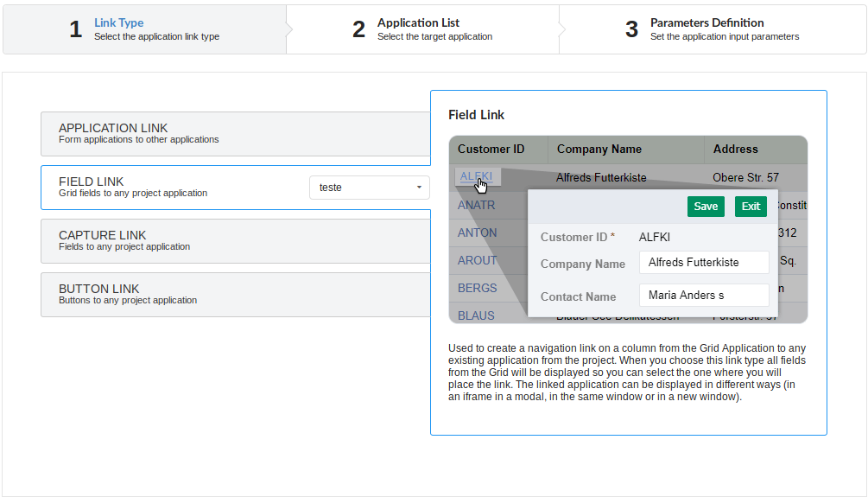The height and width of the screenshot is (497, 868).
Task: Select the Application Link option
Action: pyautogui.click(x=235, y=133)
